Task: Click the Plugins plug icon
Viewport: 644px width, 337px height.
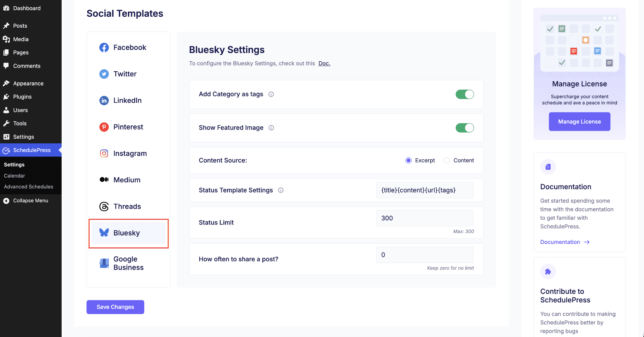Action: coord(6,97)
